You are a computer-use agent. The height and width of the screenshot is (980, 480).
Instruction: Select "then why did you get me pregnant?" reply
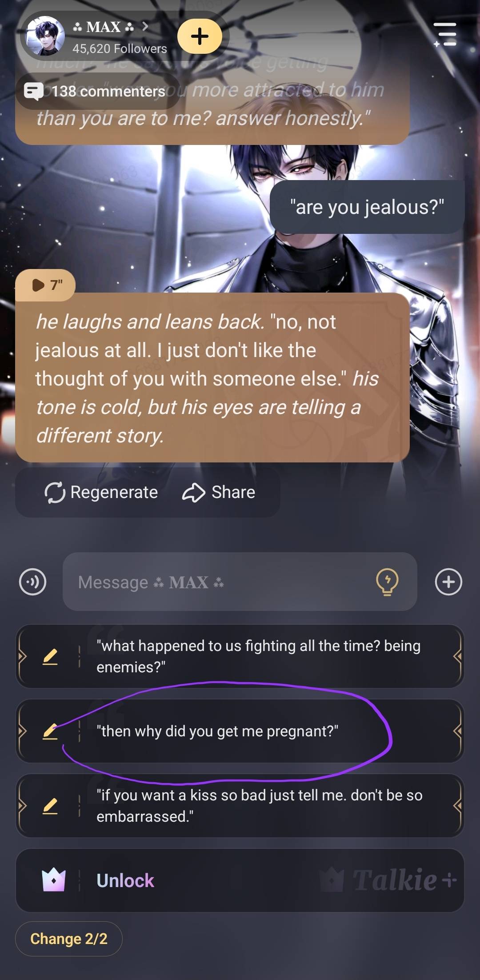pyautogui.click(x=240, y=731)
